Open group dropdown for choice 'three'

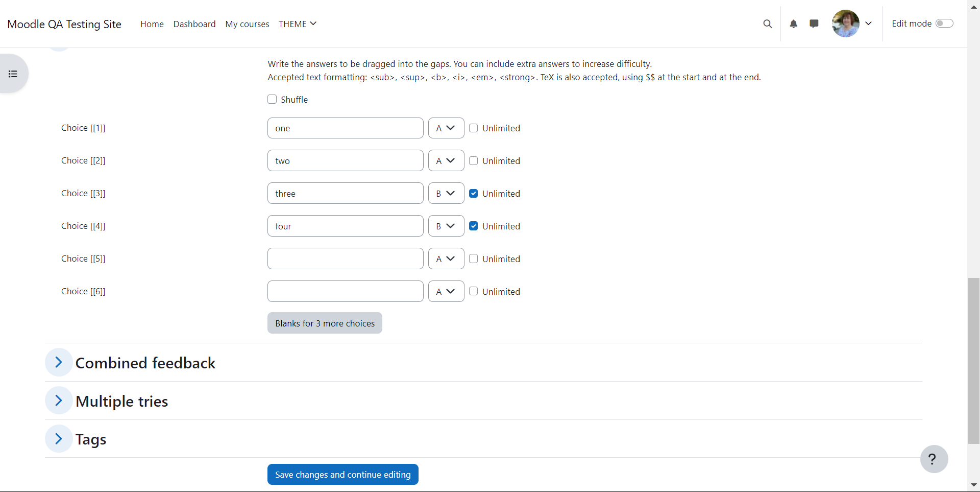446,193
